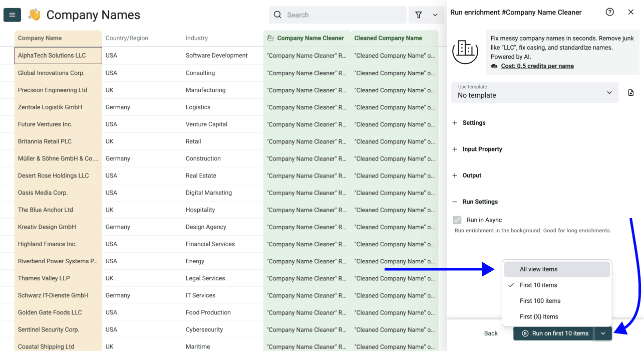Viewport: 644px width, 351px height.
Task: Open the chevron dropdown beside the funnel icon
Action: coord(435,15)
